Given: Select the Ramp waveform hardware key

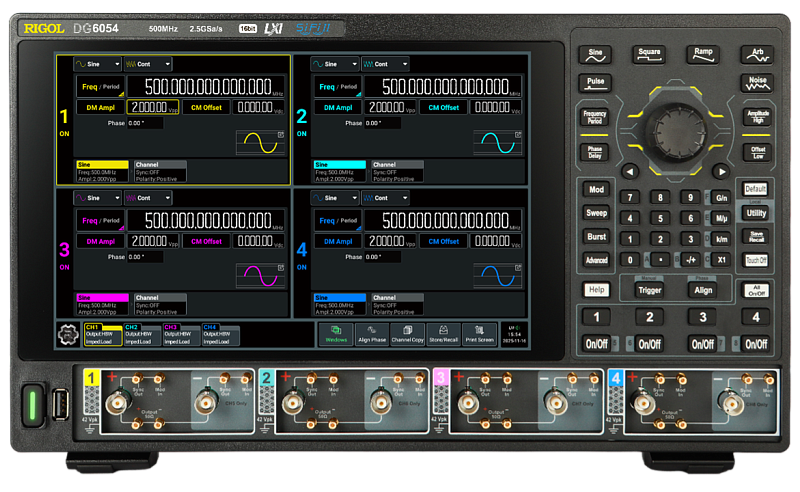Looking at the screenshot, I should tap(703, 55).
